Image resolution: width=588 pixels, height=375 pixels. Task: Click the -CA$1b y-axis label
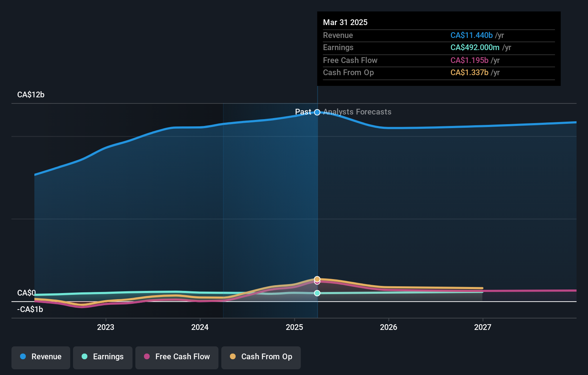(30, 310)
